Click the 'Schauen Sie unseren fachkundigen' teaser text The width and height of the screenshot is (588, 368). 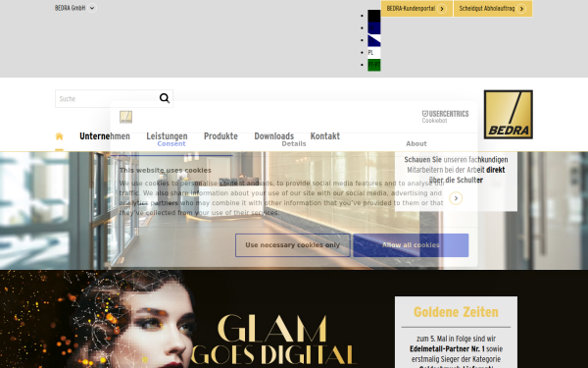coord(456,170)
